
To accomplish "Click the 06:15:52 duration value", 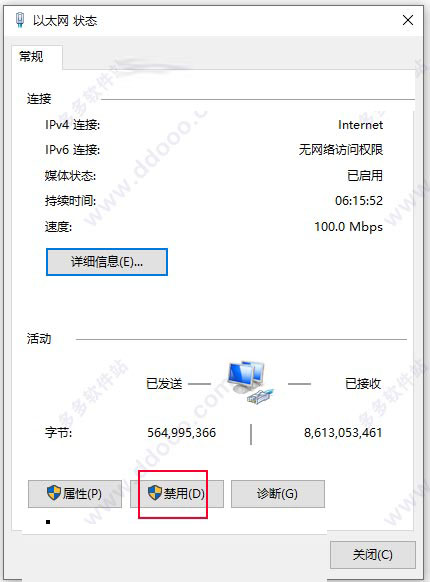I will pyautogui.click(x=359, y=201).
